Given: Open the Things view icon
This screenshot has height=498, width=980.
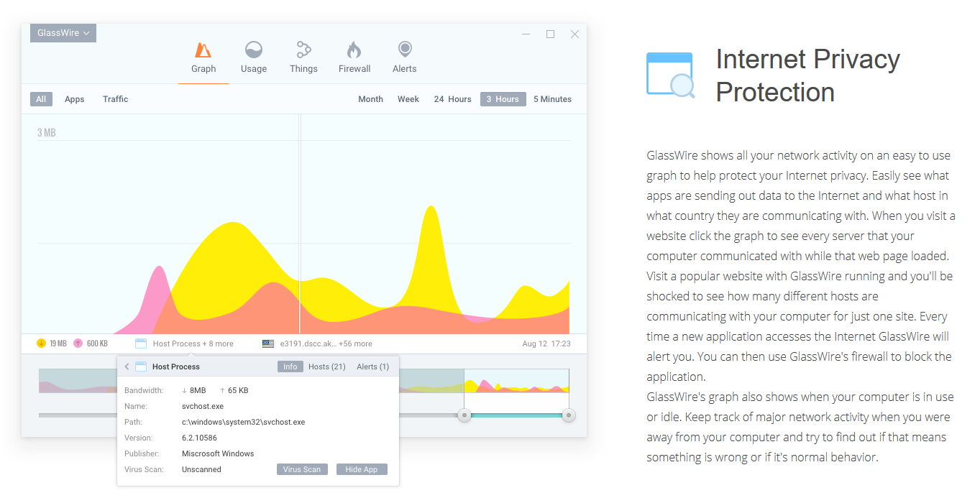Looking at the screenshot, I should click(303, 50).
